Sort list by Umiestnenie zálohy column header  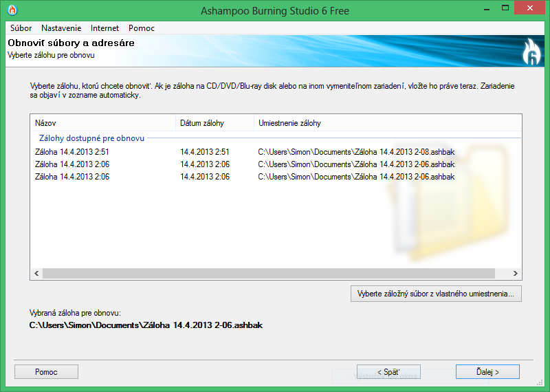[x=388, y=123]
